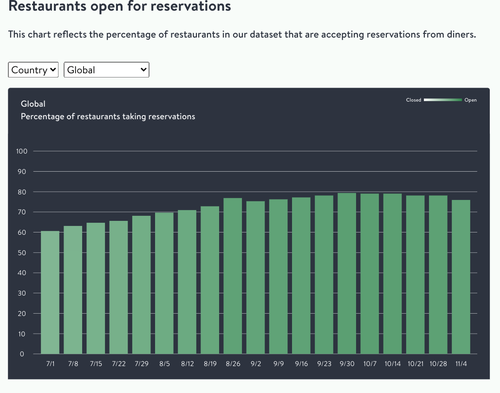Open the Global region dropdown
This screenshot has width=500, height=393.
pyautogui.click(x=106, y=70)
